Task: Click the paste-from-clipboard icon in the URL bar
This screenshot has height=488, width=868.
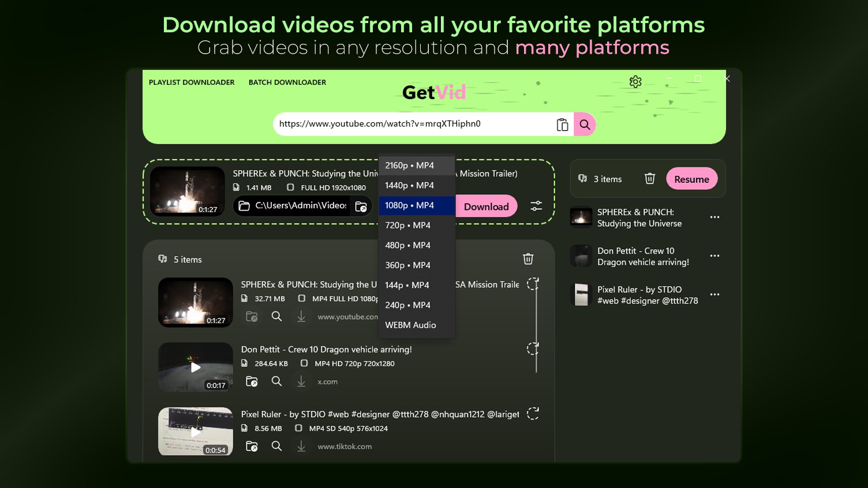Action: tap(562, 124)
